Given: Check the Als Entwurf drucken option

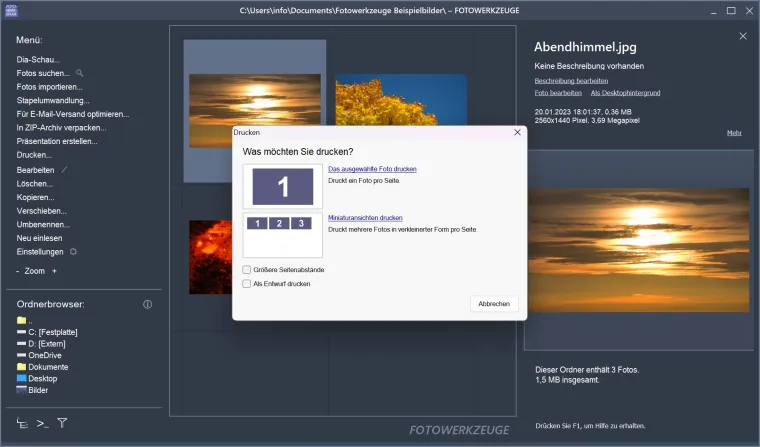Looking at the screenshot, I should [x=247, y=284].
